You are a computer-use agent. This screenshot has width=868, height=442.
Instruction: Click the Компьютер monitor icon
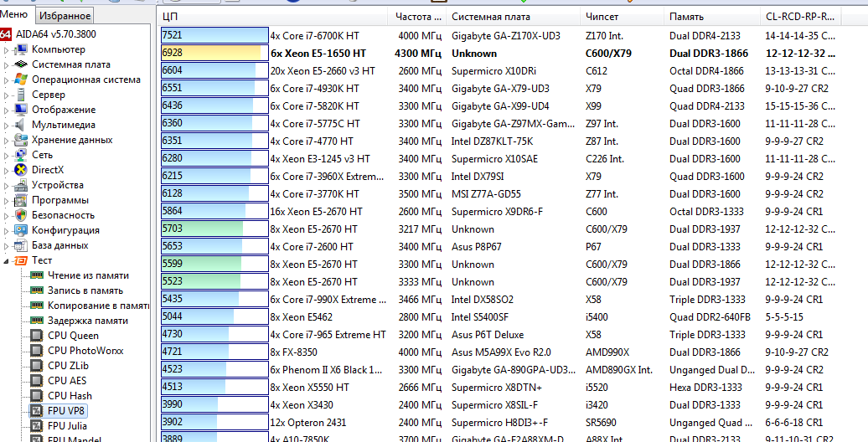tap(22, 49)
